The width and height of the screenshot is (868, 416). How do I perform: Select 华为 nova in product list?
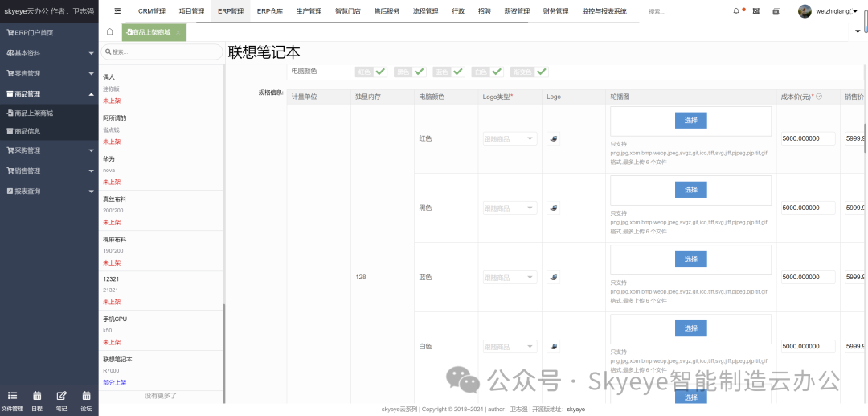click(x=161, y=170)
